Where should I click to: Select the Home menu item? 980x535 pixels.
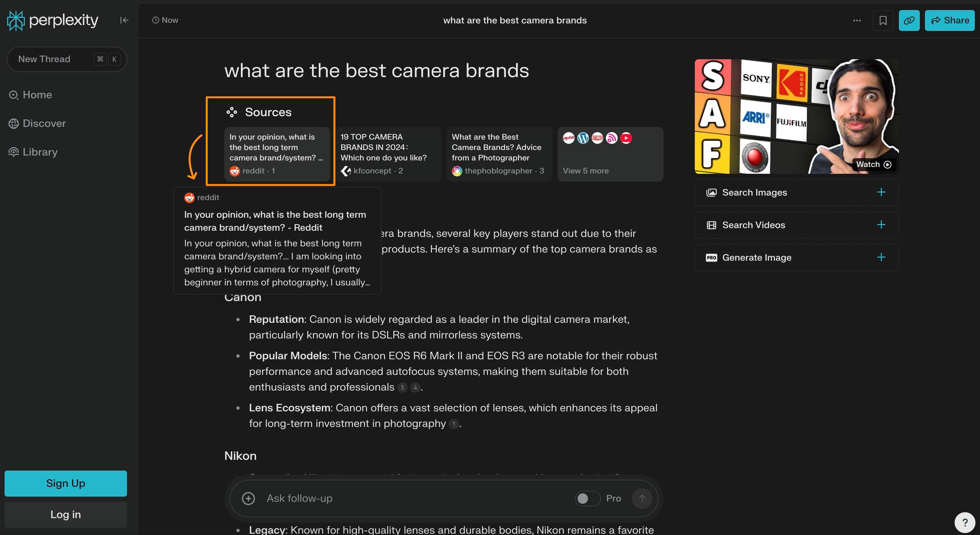point(37,95)
